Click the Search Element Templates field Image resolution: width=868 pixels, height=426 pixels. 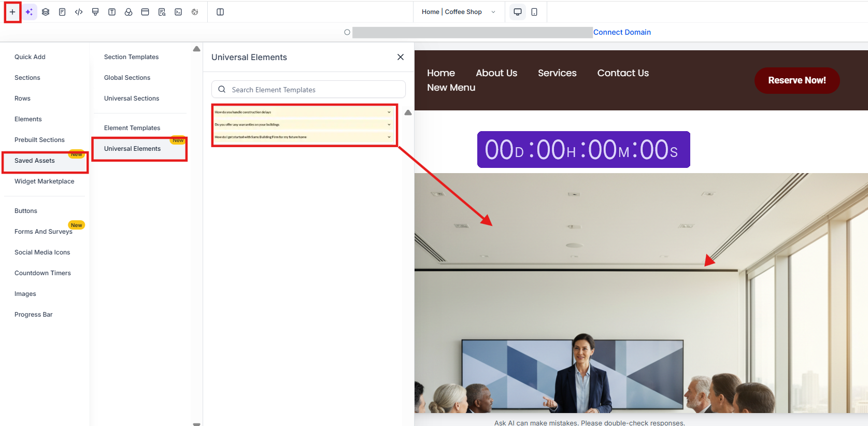tap(308, 90)
